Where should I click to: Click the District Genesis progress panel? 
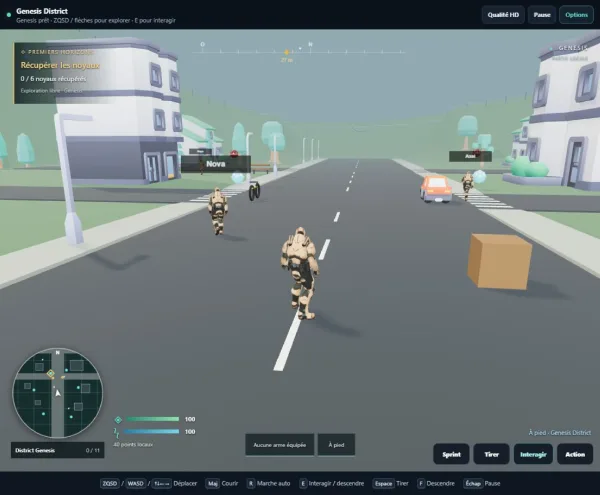pos(57,450)
